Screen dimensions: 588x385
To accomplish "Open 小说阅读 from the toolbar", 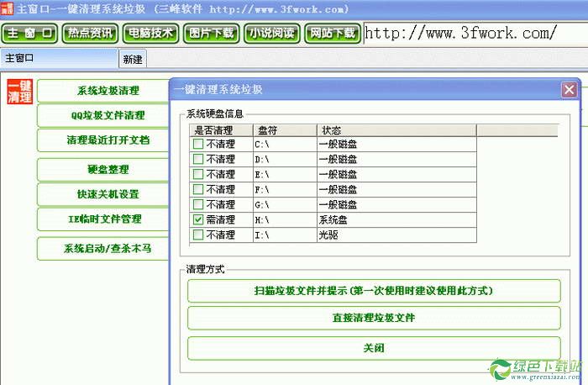I will pos(271,34).
